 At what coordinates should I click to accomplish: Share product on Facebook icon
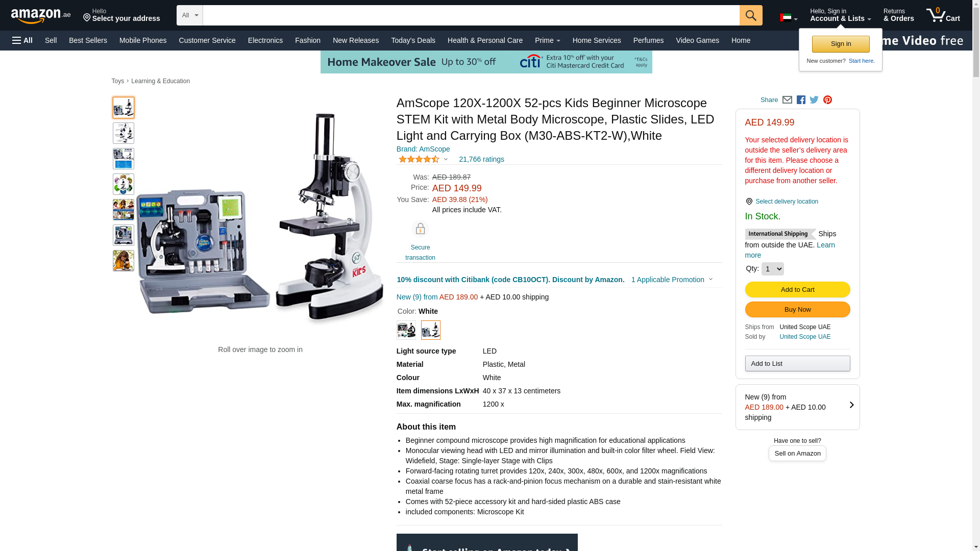coord(801,100)
